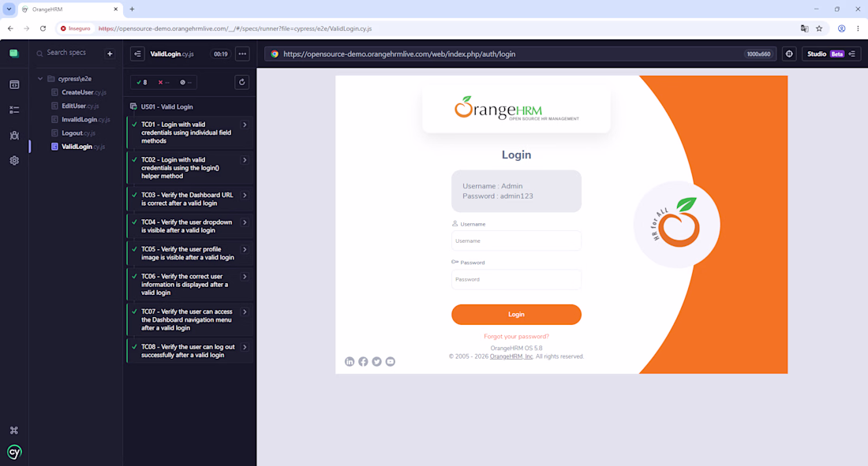This screenshot has height=466, width=868.
Task: Open the tab search dropdown arrow
Action: tap(9, 9)
